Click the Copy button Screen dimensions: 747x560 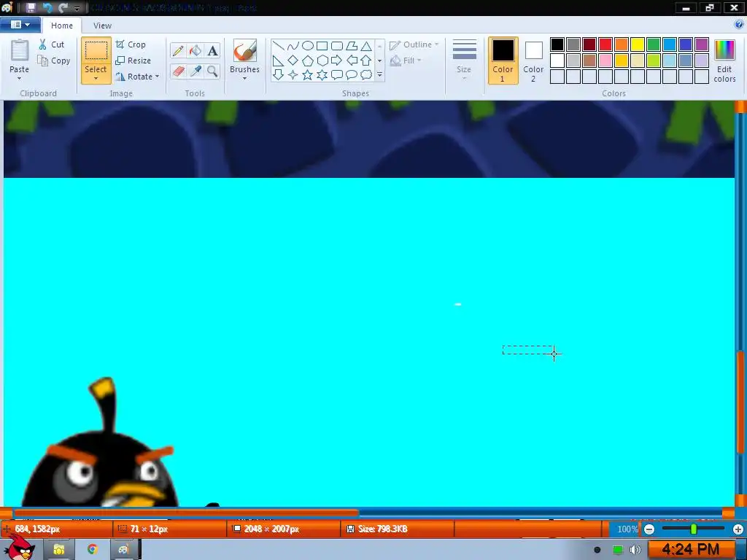[x=54, y=61]
